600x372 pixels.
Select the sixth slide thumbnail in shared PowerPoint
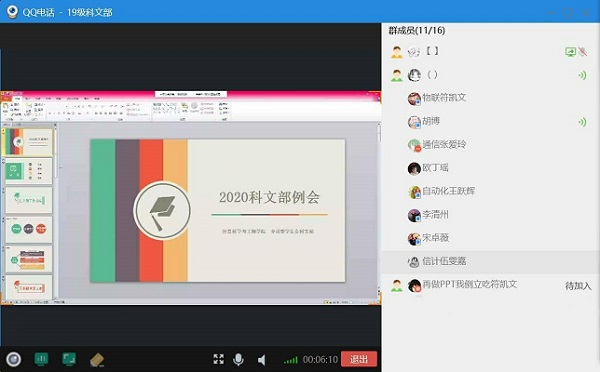pos(29,287)
